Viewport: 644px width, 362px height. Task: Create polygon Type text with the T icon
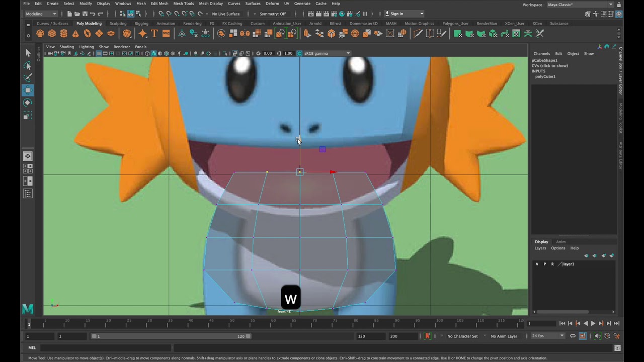point(154,34)
